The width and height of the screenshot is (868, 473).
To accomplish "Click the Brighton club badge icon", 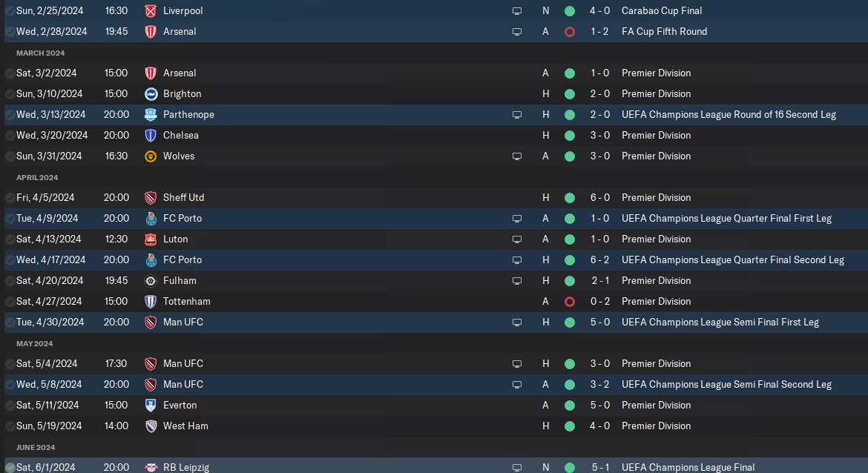I will 151,94.
